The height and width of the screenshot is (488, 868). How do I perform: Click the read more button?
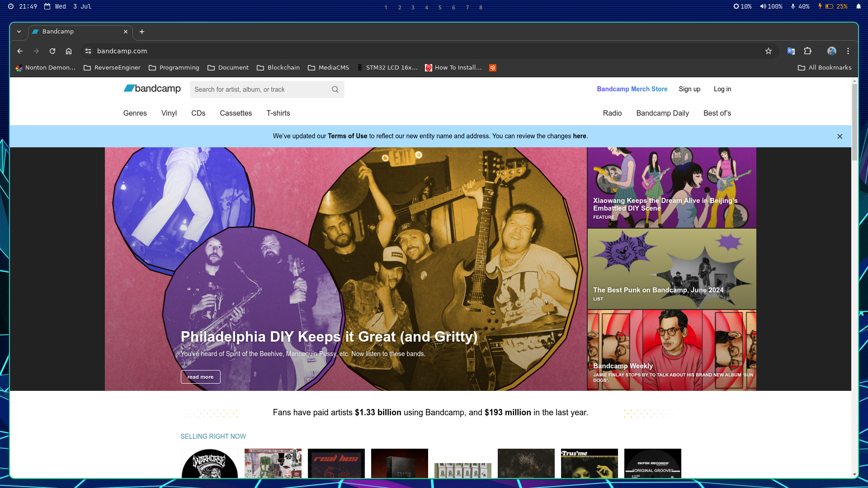(x=200, y=376)
